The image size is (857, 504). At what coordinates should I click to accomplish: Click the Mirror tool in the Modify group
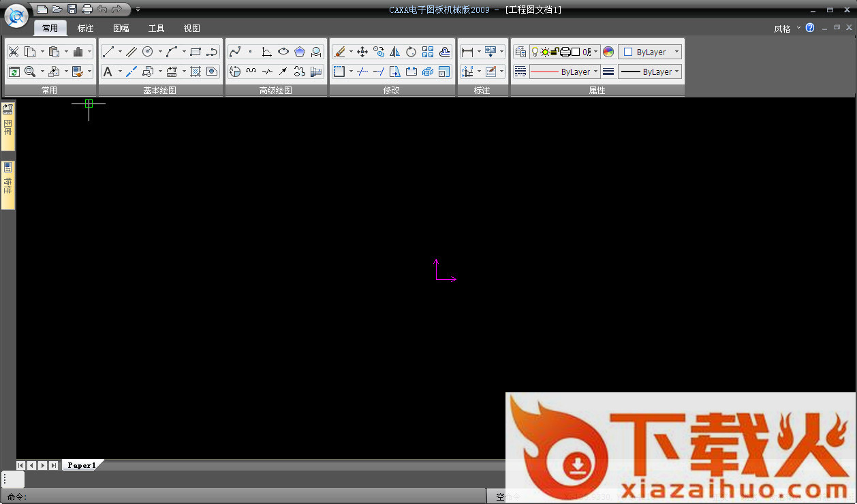pos(395,52)
